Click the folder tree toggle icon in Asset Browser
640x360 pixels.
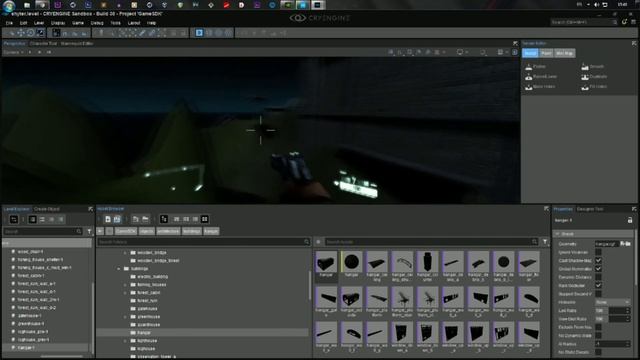click(x=164, y=220)
